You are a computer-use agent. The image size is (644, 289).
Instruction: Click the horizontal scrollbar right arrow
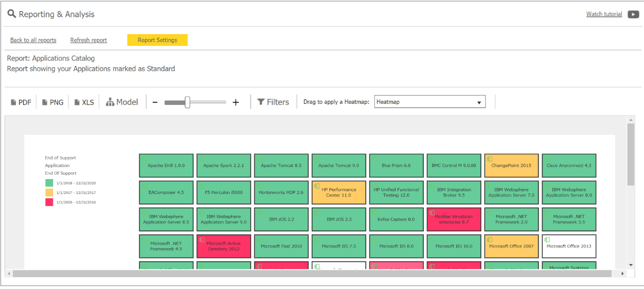point(622,274)
